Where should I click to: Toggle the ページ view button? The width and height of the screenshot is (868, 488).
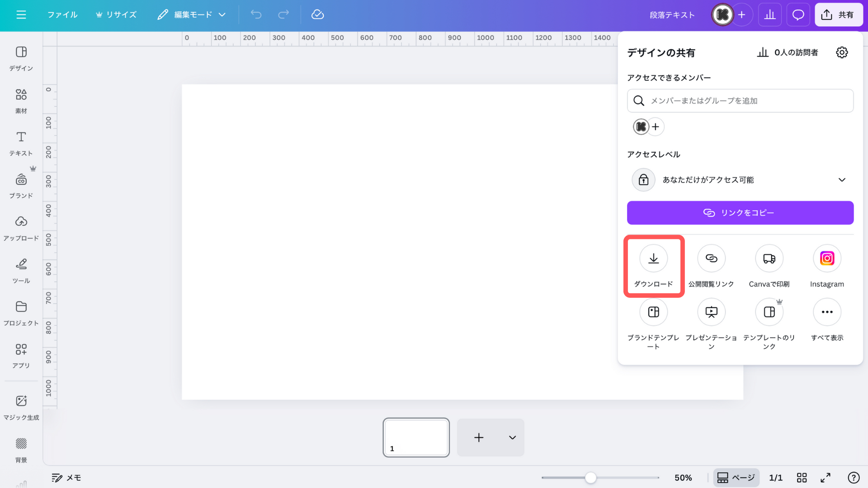tap(736, 478)
